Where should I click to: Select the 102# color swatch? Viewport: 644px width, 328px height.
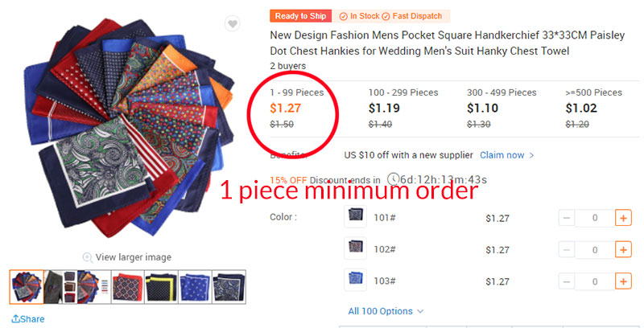tap(355, 248)
